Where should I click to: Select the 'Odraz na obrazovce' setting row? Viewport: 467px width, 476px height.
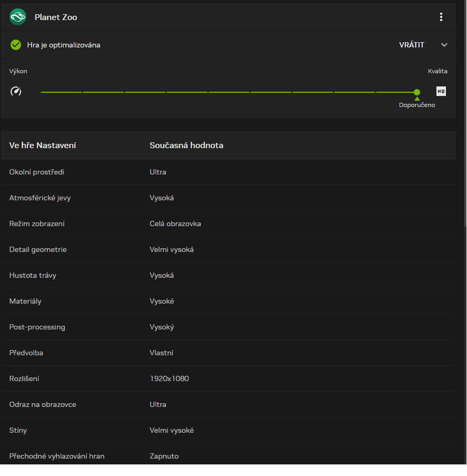pyautogui.click(x=228, y=404)
